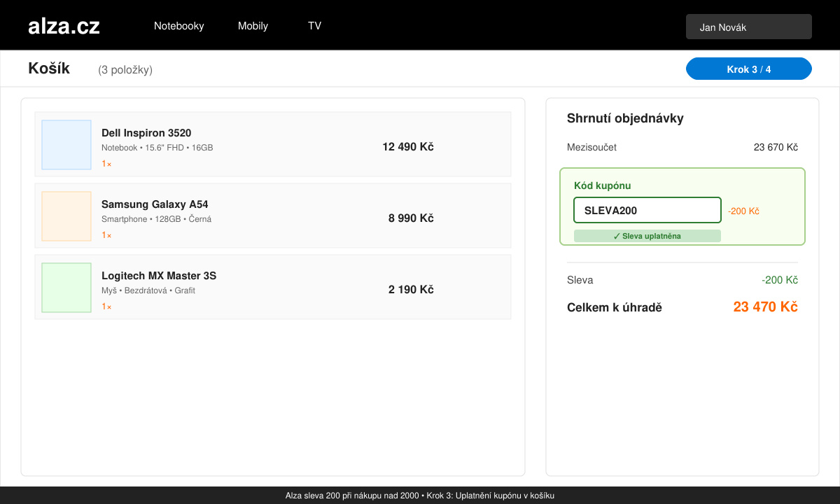Click the alza.cz logo
This screenshot has width=840, height=504.
(64, 27)
